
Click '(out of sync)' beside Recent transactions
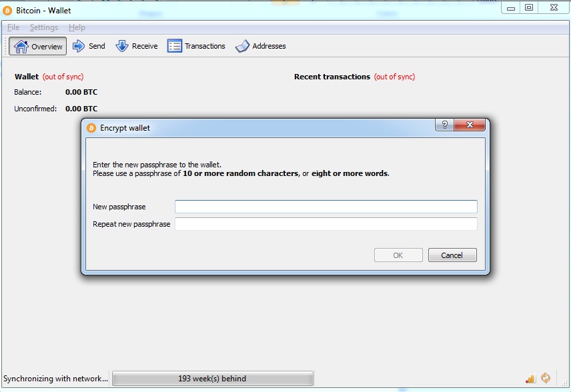coord(395,77)
